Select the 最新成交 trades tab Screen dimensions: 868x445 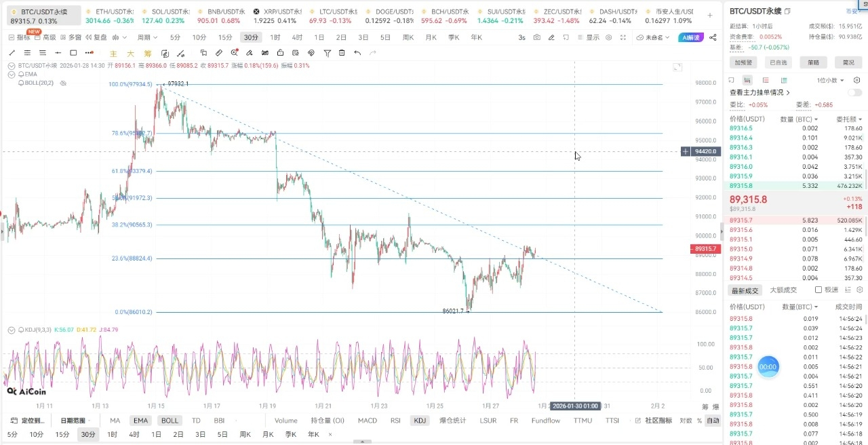click(x=745, y=290)
